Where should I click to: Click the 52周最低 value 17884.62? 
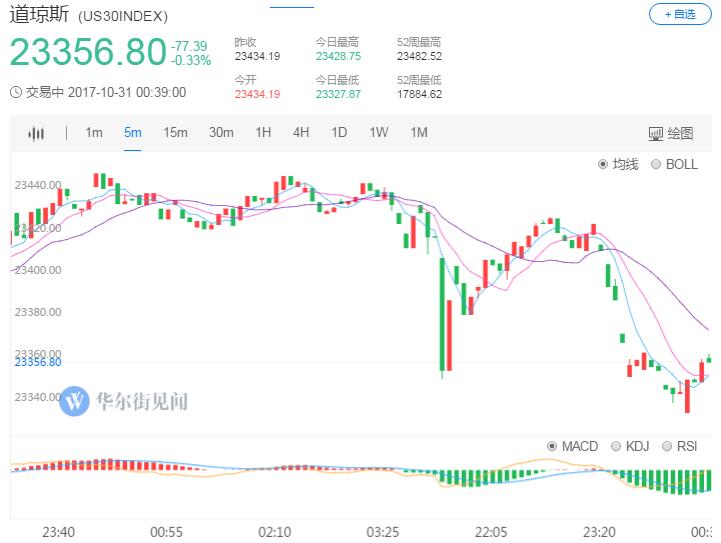(x=419, y=94)
